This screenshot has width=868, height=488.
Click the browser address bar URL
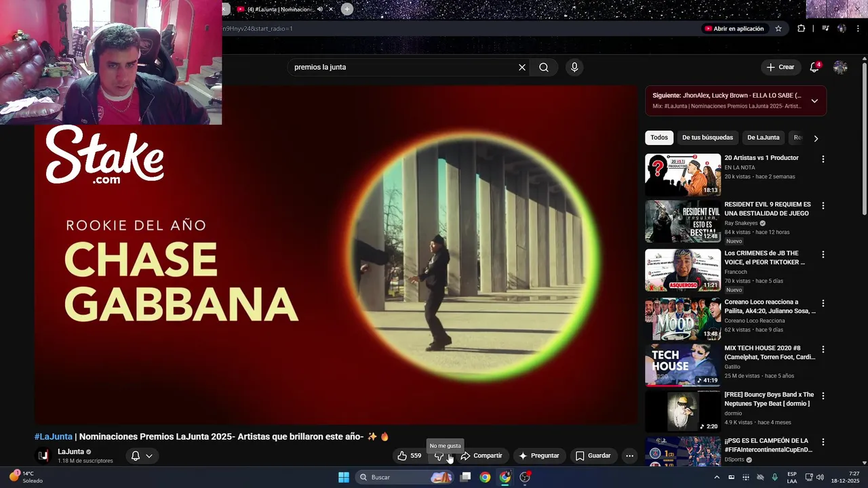[x=258, y=28]
